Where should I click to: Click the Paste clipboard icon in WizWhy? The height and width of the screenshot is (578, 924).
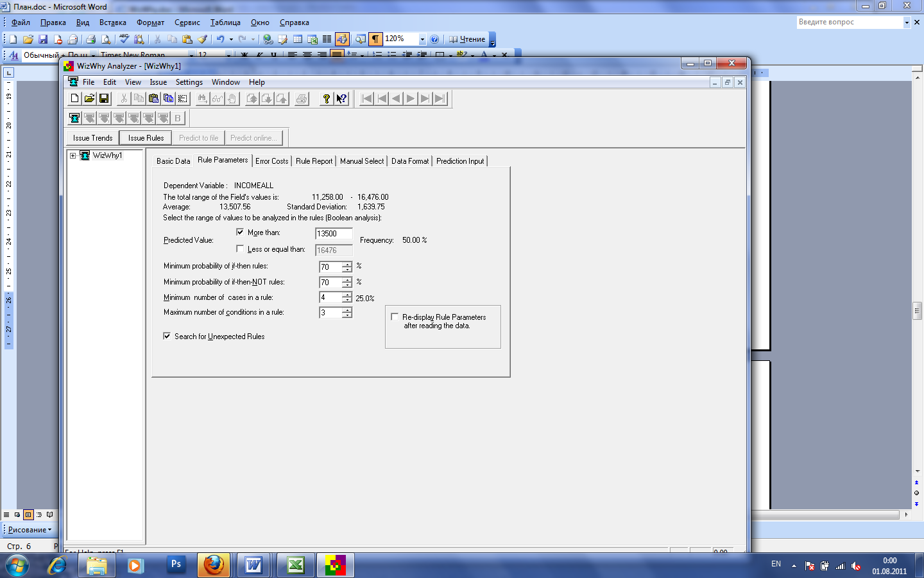coord(153,98)
